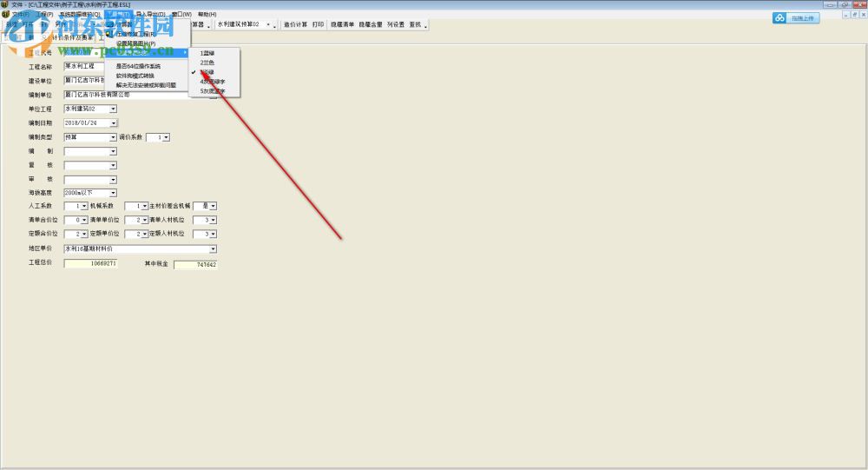Click the app icon in title bar
This screenshot has width=868, height=470.
point(5,4)
